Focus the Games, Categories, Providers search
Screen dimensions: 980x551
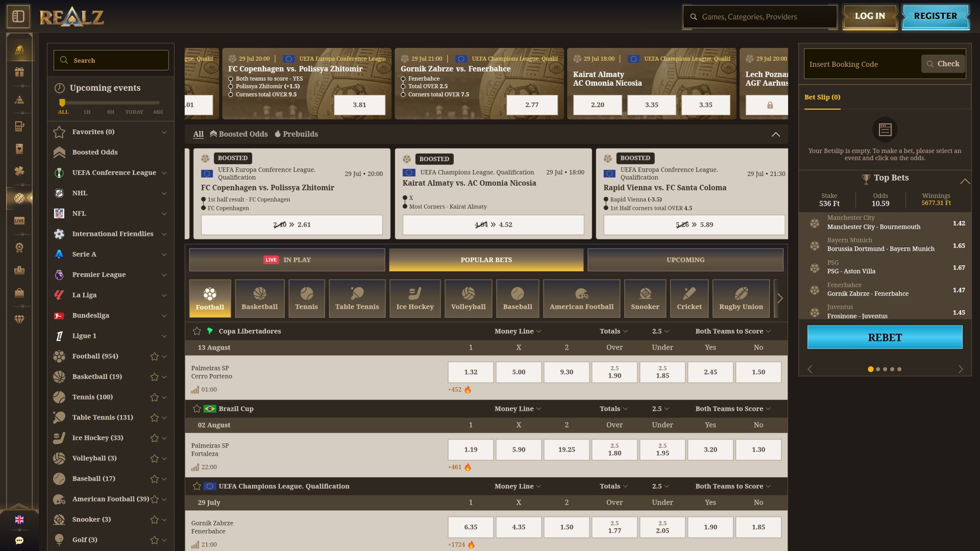tap(760, 17)
